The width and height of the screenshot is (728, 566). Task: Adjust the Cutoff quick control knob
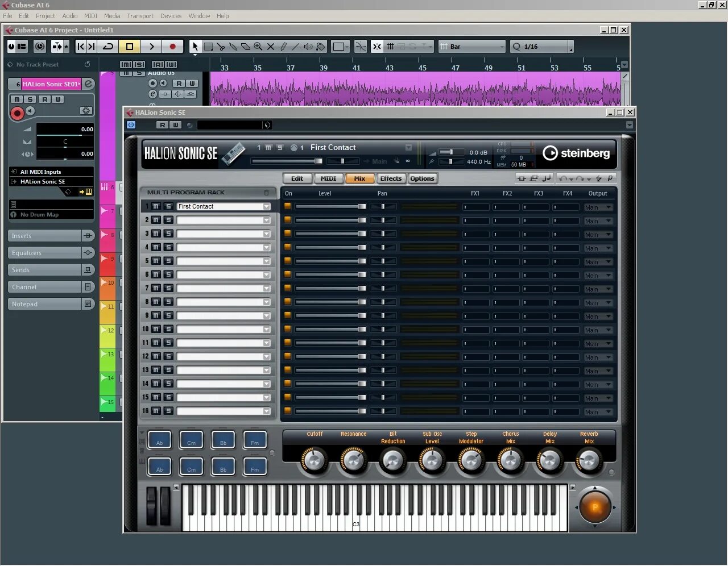click(x=315, y=460)
